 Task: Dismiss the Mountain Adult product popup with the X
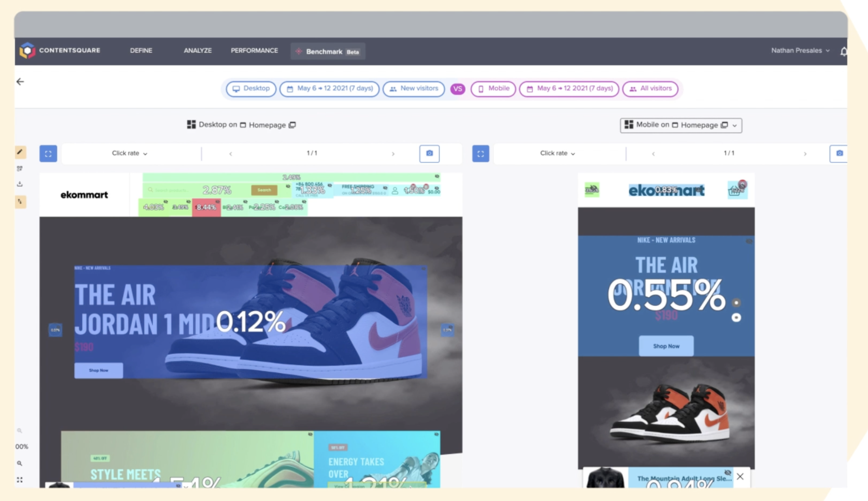(740, 477)
